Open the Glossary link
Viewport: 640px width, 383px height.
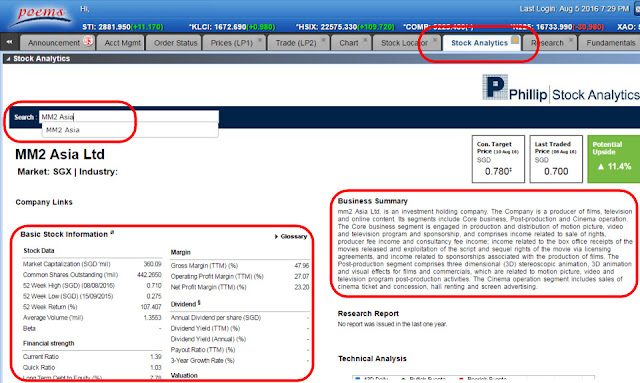(x=291, y=236)
